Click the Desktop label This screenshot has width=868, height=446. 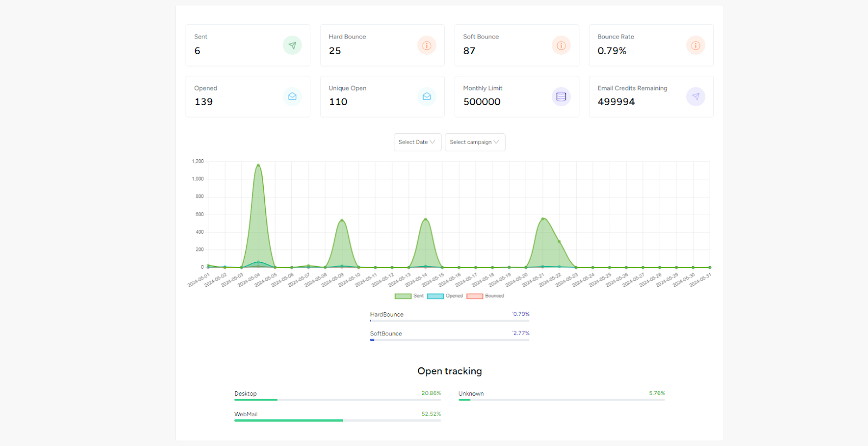point(245,394)
